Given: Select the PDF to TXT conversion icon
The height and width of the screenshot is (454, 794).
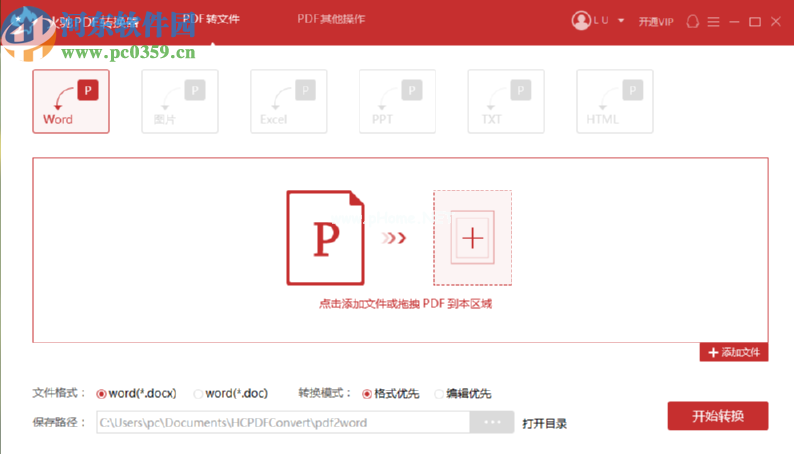Looking at the screenshot, I should coord(506,101).
